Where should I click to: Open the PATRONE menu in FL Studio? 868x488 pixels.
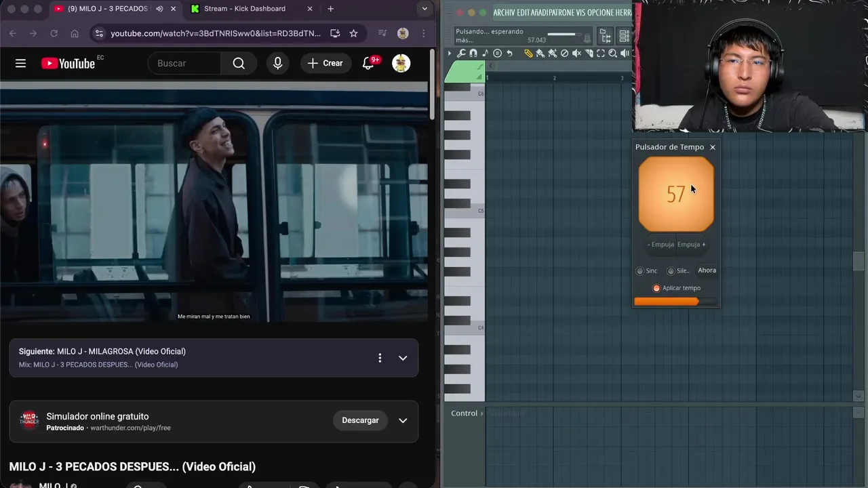[563, 12]
